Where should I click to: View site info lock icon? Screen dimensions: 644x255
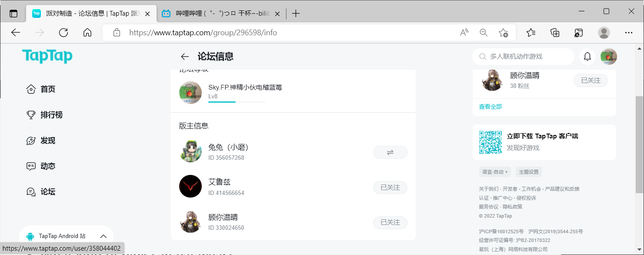117,33
